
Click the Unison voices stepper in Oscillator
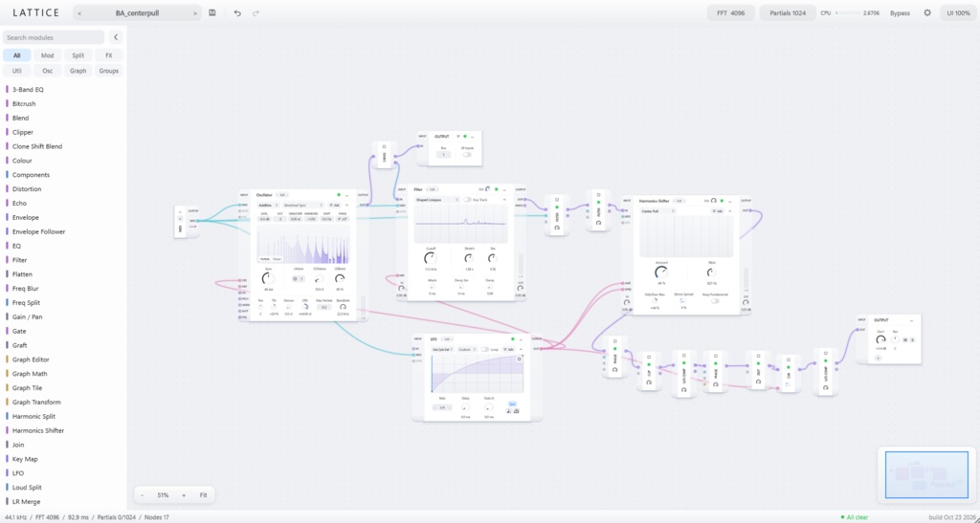click(299, 278)
